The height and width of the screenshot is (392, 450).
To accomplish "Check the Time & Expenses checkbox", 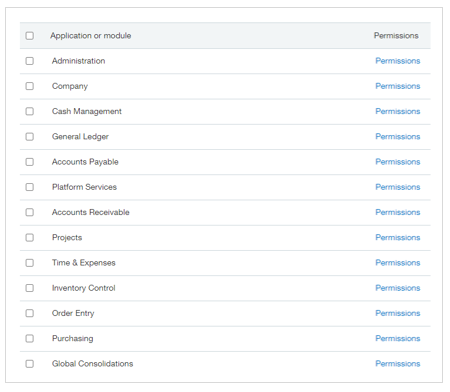I will tap(30, 263).
